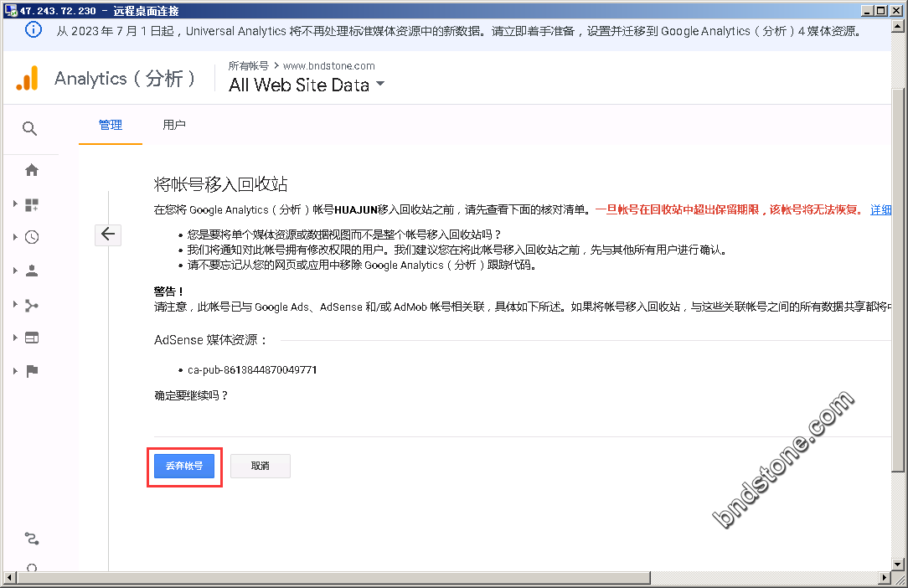This screenshot has width=908, height=588.
Task: Open the Realtime clock icon
Action: (32, 237)
